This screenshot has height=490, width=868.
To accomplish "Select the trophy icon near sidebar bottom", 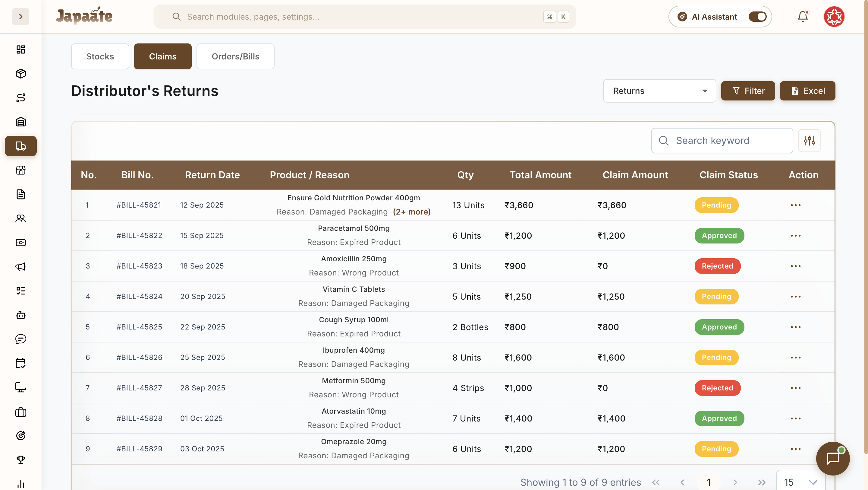I will pos(20,460).
